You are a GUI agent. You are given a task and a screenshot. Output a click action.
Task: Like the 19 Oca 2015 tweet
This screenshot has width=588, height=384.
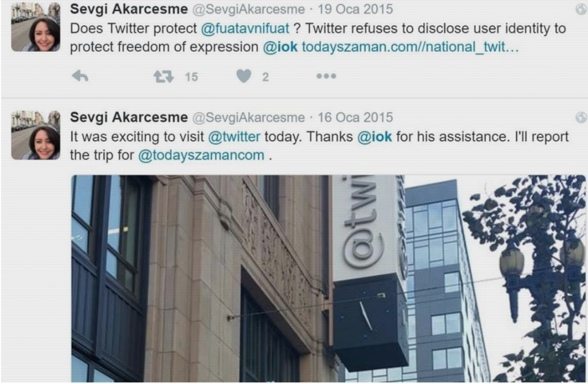tap(243, 76)
